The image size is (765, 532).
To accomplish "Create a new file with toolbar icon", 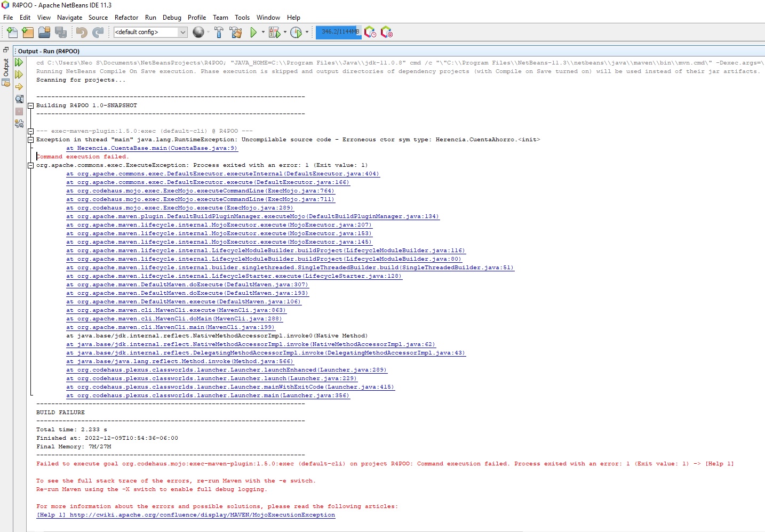I will pyautogui.click(x=12, y=33).
